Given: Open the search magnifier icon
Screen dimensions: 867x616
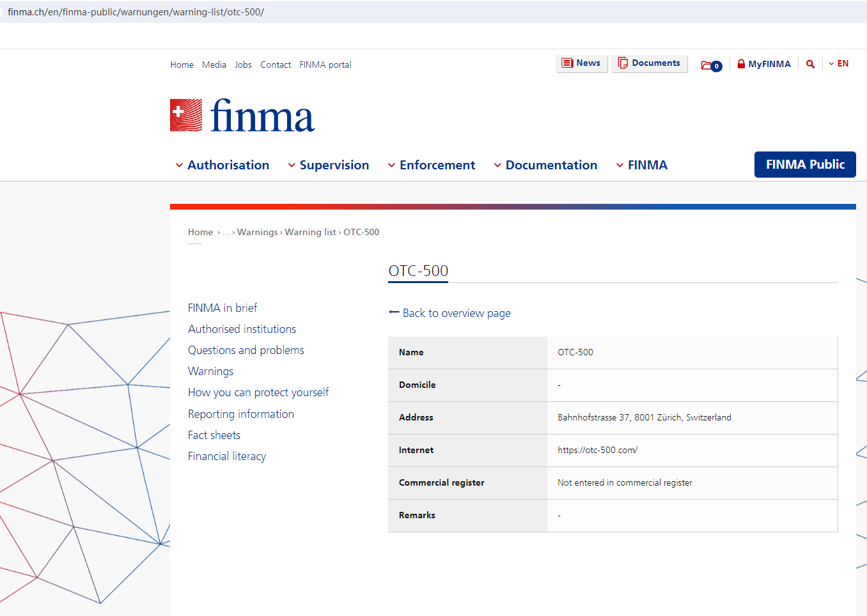Looking at the screenshot, I should tap(810, 64).
